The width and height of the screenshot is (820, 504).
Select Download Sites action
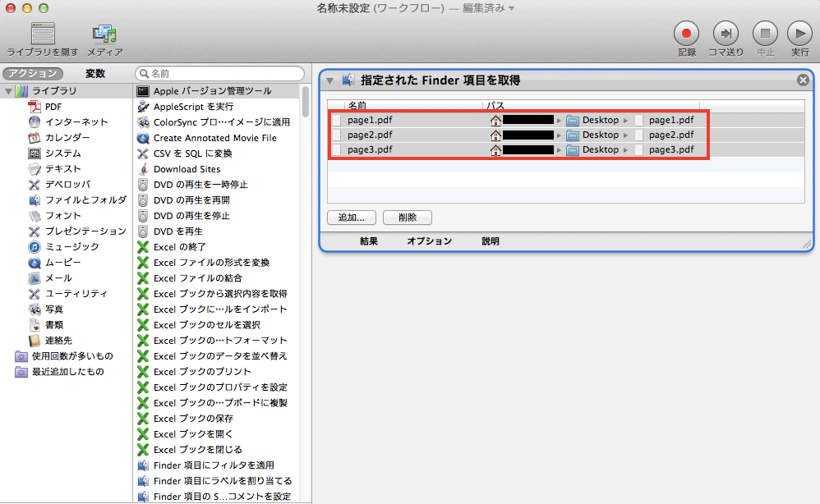pyautogui.click(x=217, y=169)
